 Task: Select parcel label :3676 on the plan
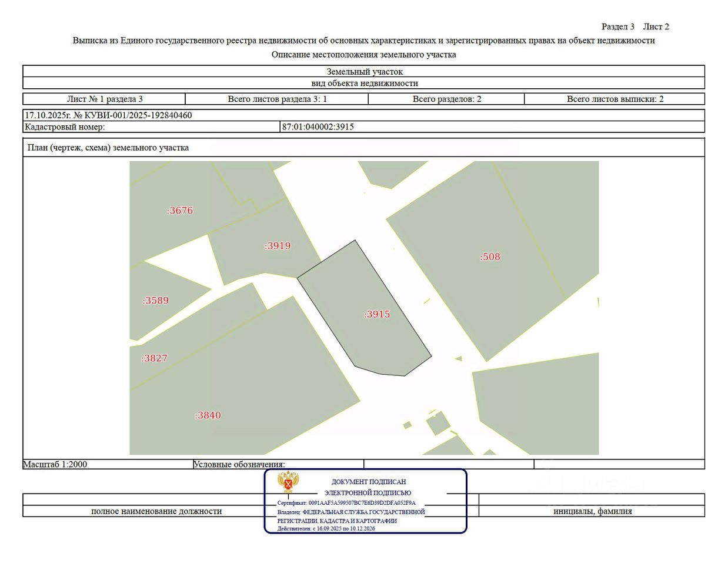point(180,211)
